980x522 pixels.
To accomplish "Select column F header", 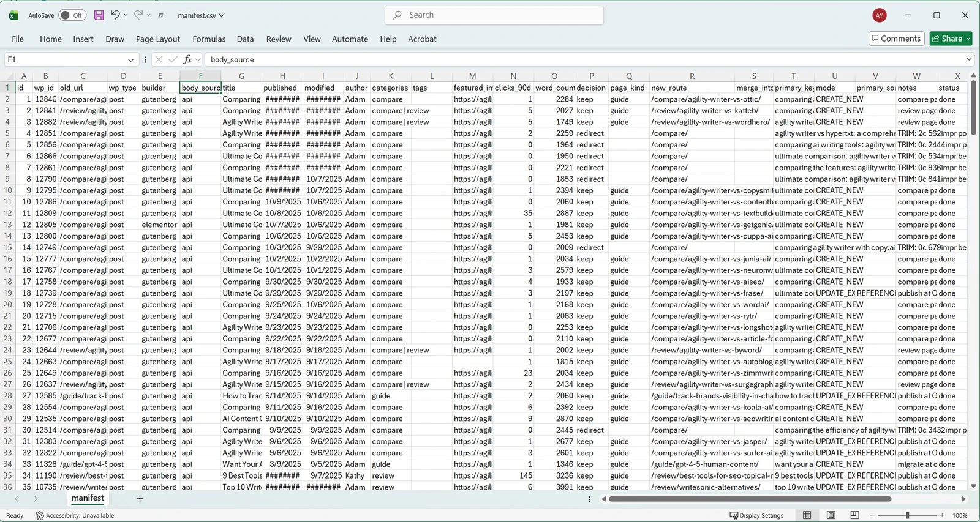I will pyautogui.click(x=200, y=76).
